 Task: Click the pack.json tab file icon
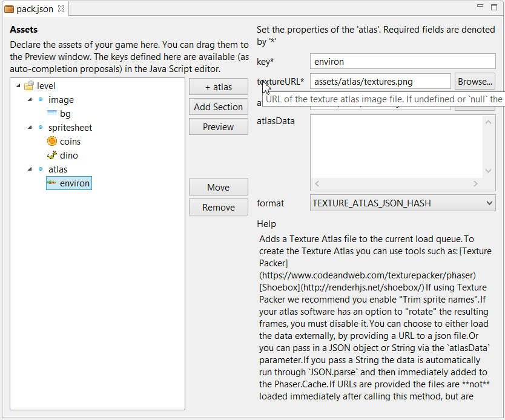[9, 9]
